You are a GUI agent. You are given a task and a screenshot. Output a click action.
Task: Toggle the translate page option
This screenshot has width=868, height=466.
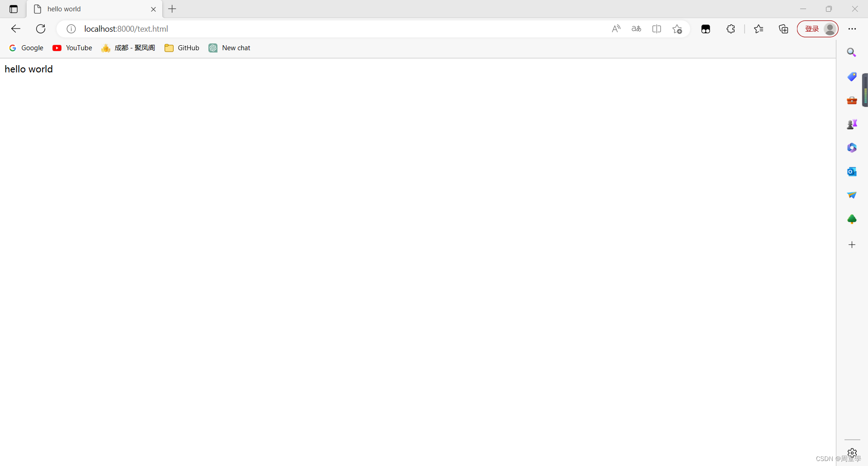(x=636, y=29)
